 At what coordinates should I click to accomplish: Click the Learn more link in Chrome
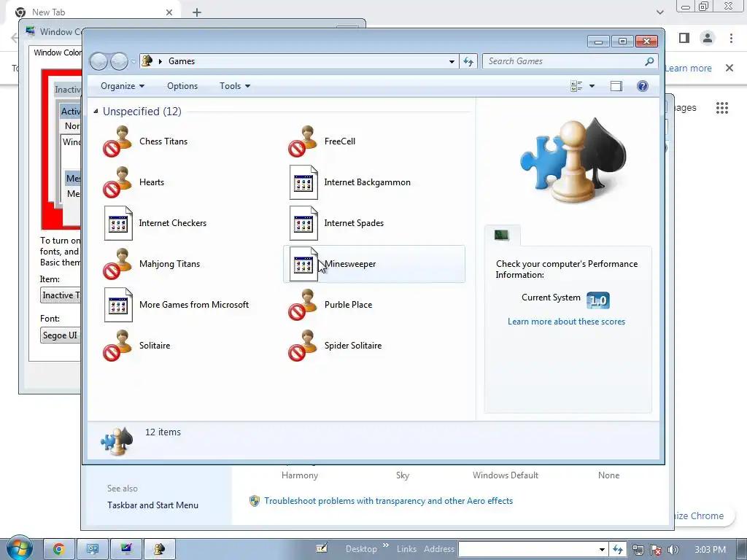(689, 68)
